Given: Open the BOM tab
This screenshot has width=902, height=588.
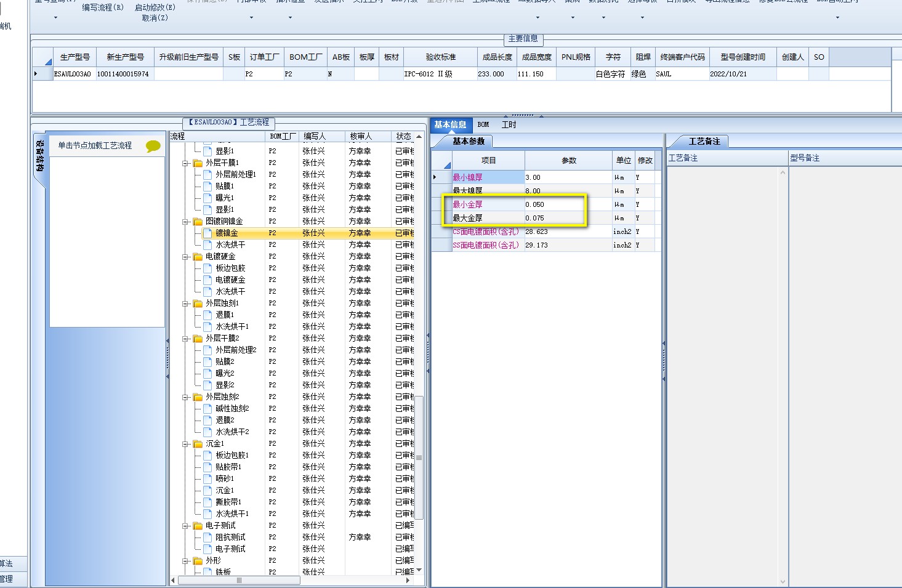Looking at the screenshot, I should [x=483, y=125].
